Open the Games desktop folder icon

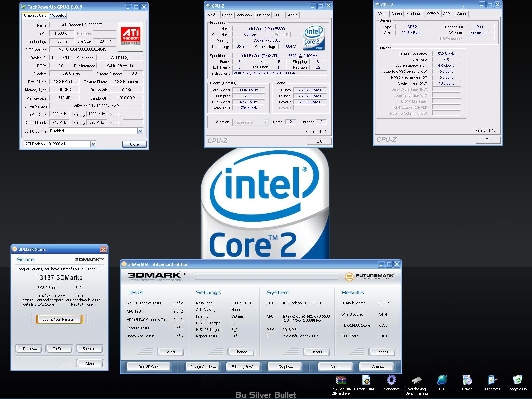pyautogui.click(x=467, y=380)
